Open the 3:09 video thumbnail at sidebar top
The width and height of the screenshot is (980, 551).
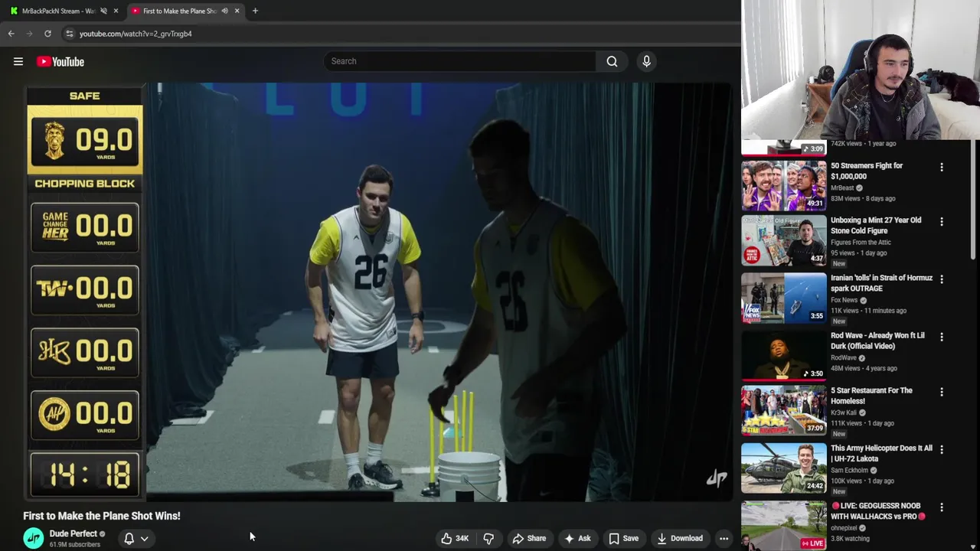click(x=784, y=148)
